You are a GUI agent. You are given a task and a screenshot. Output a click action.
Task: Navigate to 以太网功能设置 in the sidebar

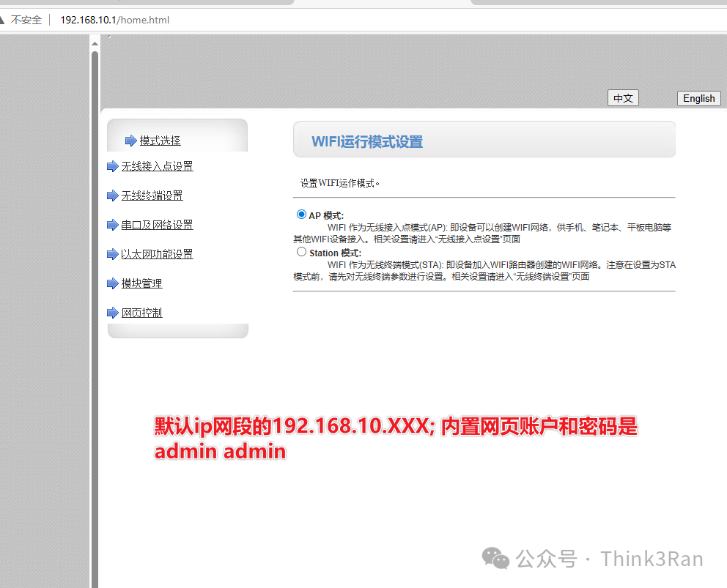(157, 255)
